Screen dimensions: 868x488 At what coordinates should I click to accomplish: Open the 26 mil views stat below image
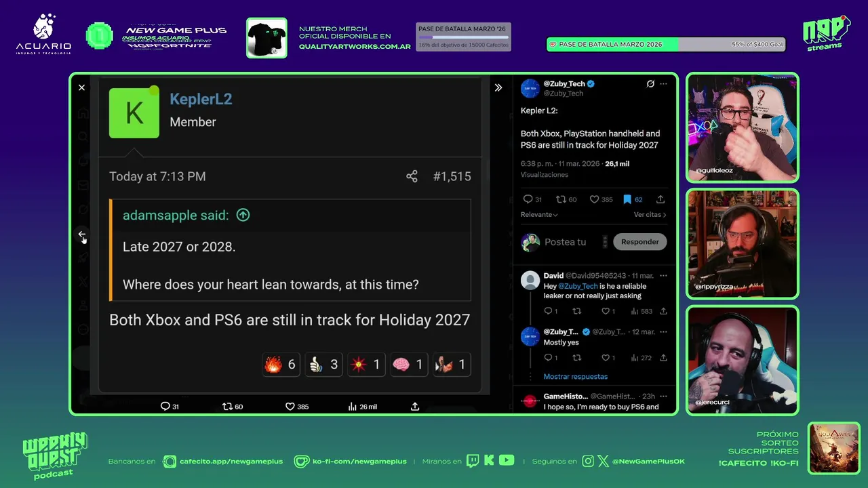[x=362, y=407]
